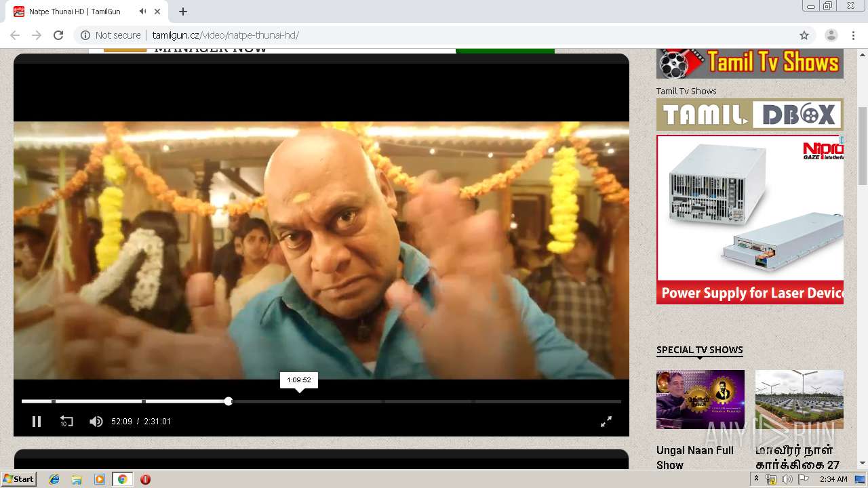Click Tamil Tv Shows caption text
The height and width of the screenshot is (488, 868).
pos(686,91)
